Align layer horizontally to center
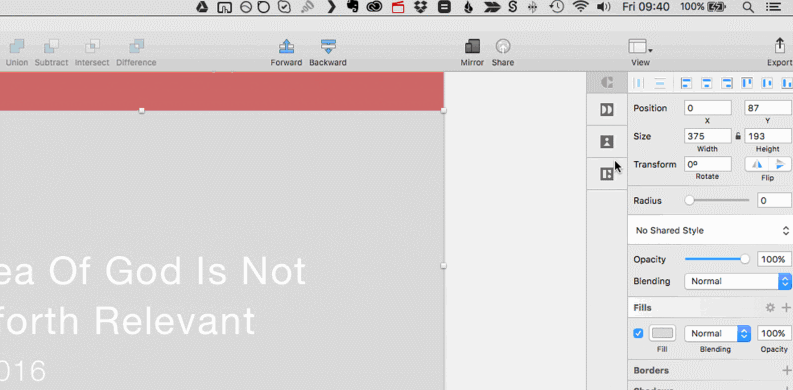This screenshot has width=793, height=390. click(x=707, y=83)
